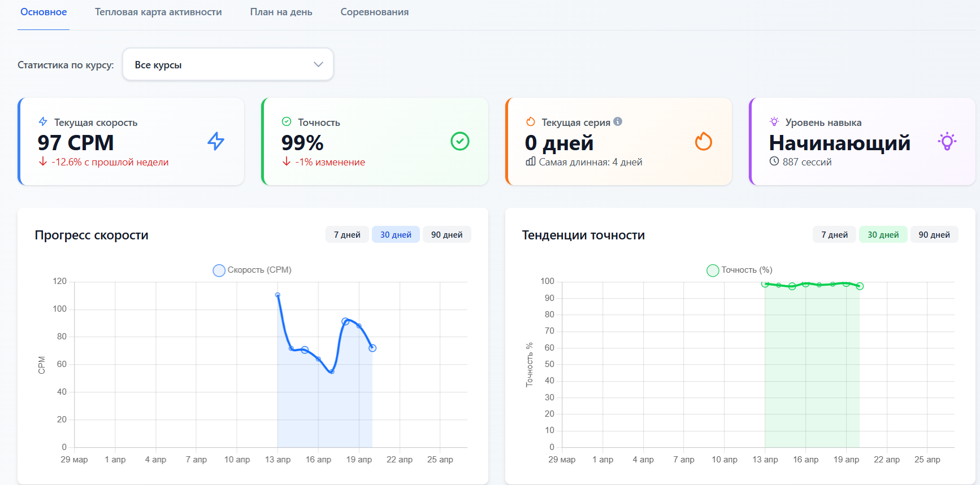This screenshot has width=980, height=485.
Task: Click the clock icon beside 887 сессий
Action: pyautogui.click(x=774, y=161)
